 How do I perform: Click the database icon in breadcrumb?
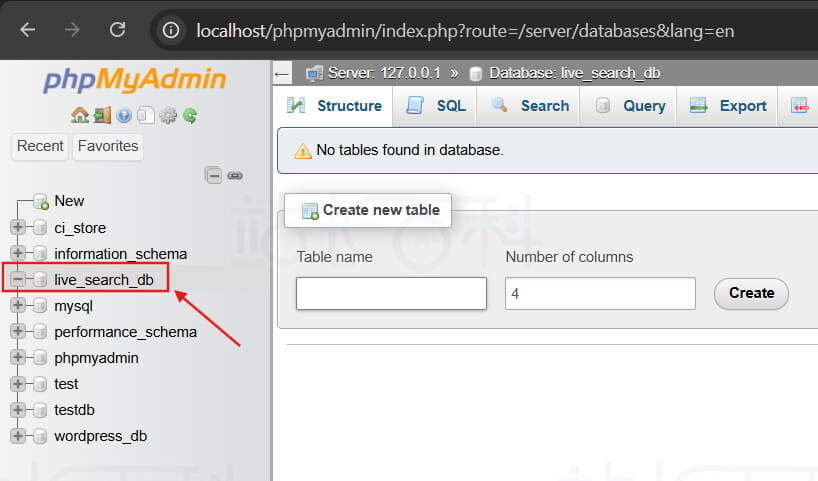(x=475, y=74)
